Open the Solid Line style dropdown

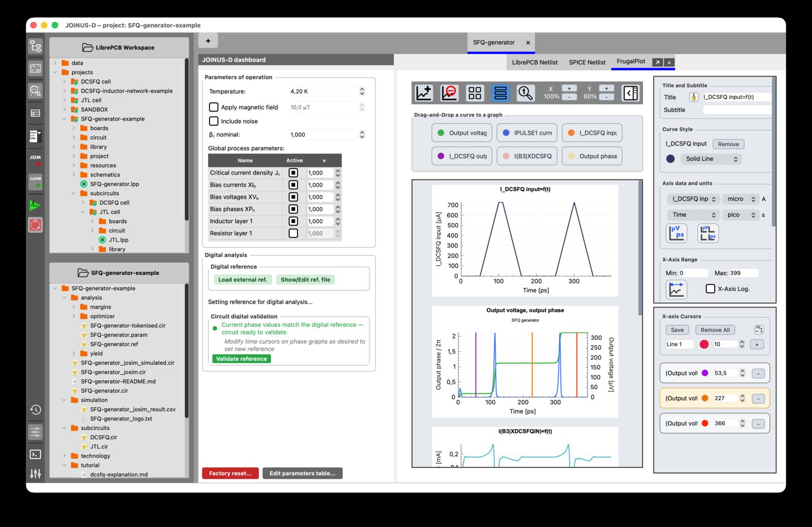pyautogui.click(x=711, y=159)
